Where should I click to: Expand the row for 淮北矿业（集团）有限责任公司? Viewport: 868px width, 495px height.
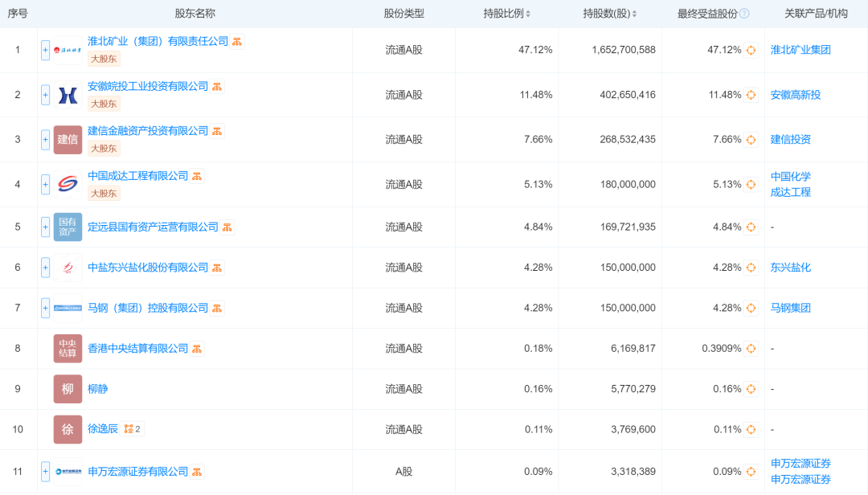pyautogui.click(x=45, y=50)
